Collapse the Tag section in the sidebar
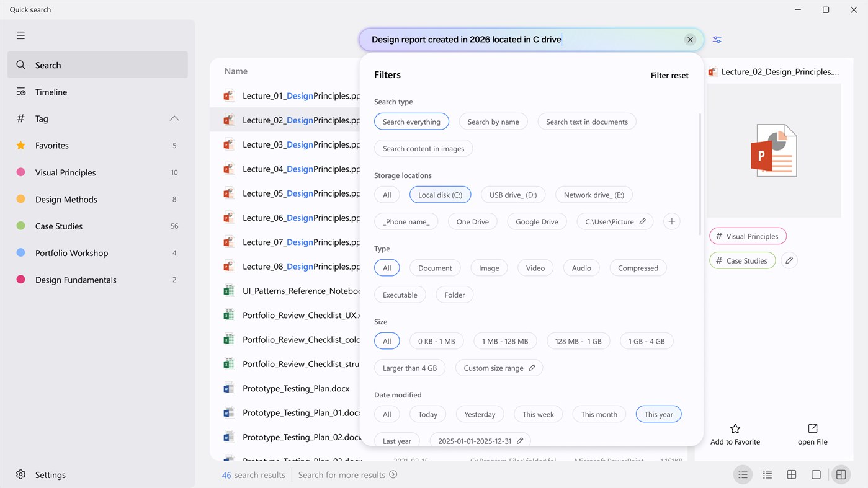 click(x=174, y=118)
